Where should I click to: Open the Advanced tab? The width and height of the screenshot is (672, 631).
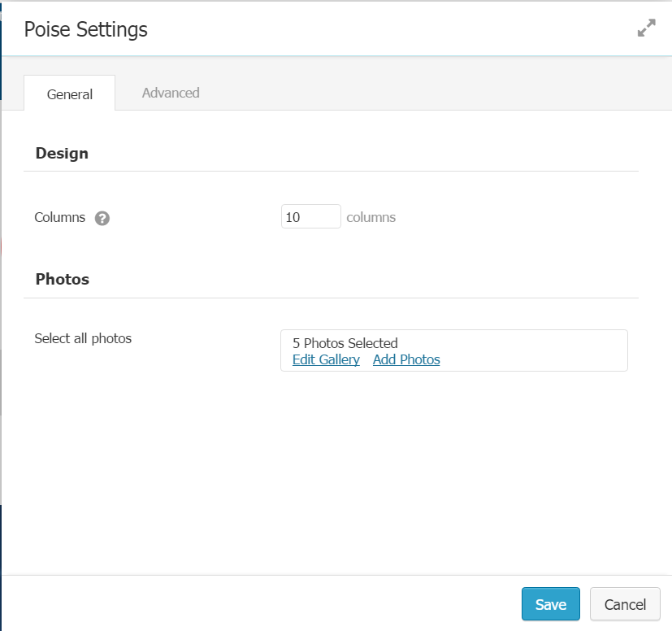click(x=171, y=93)
